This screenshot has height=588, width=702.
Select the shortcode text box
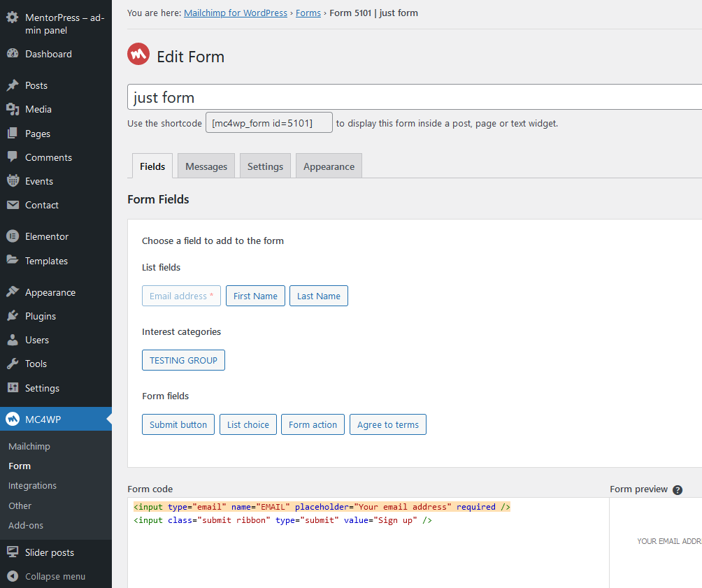[268, 123]
